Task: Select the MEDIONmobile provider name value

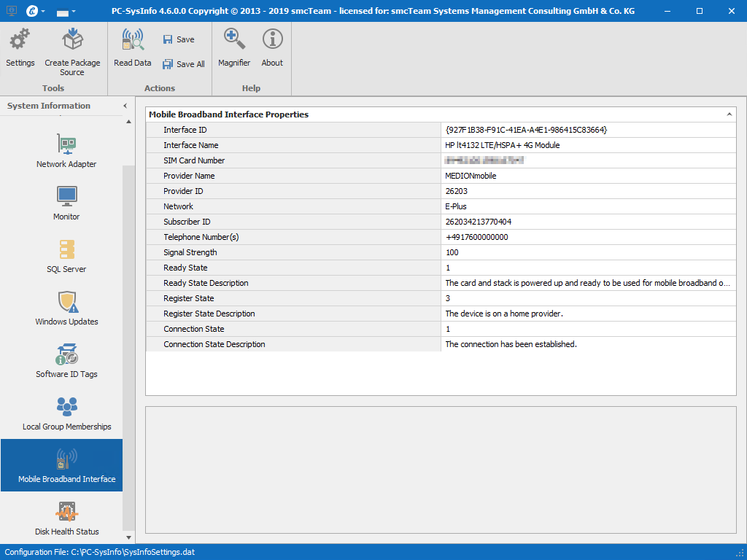Action: 471,176
